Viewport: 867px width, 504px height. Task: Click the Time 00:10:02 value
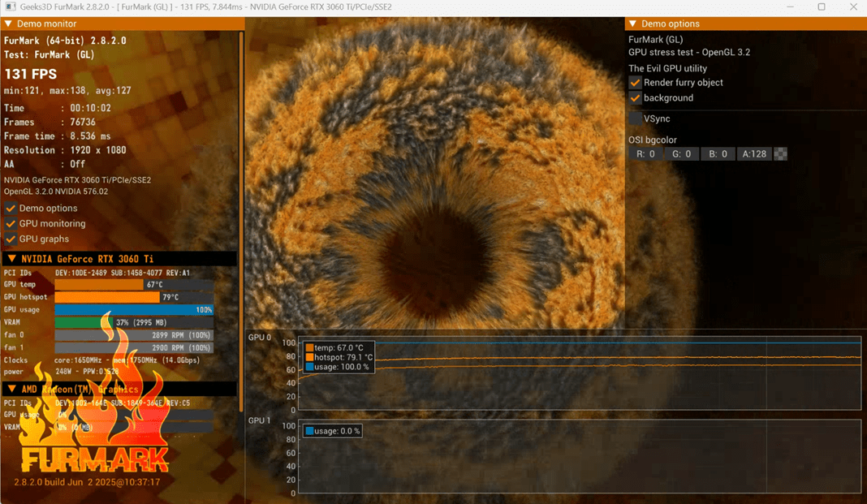click(90, 108)
